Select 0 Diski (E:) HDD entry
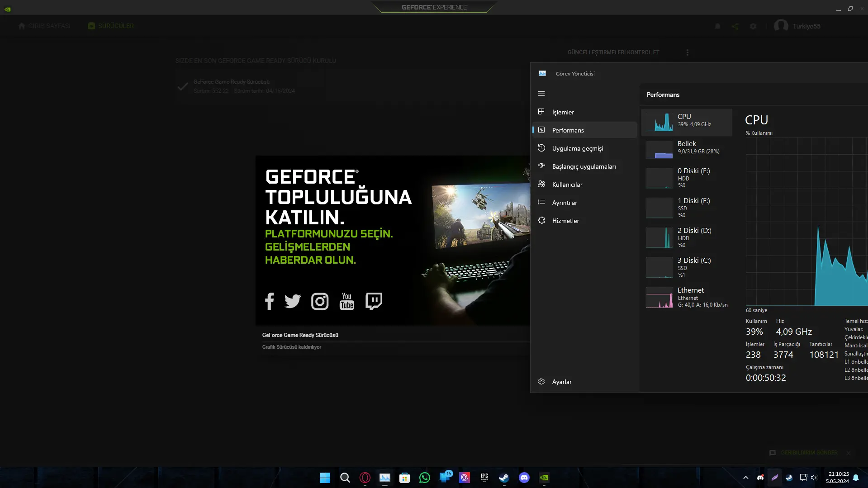 (x=687, y=178)
